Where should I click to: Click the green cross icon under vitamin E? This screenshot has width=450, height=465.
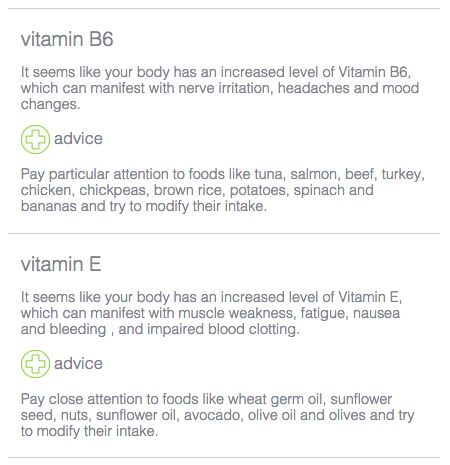pos(35,364)
